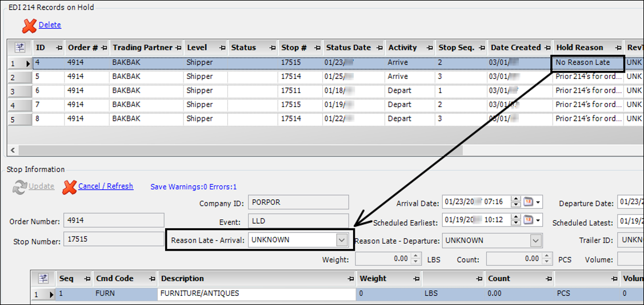
Task: Click the FURNITURE/ANTIQUES description cell
Action: tap(257, 294)
